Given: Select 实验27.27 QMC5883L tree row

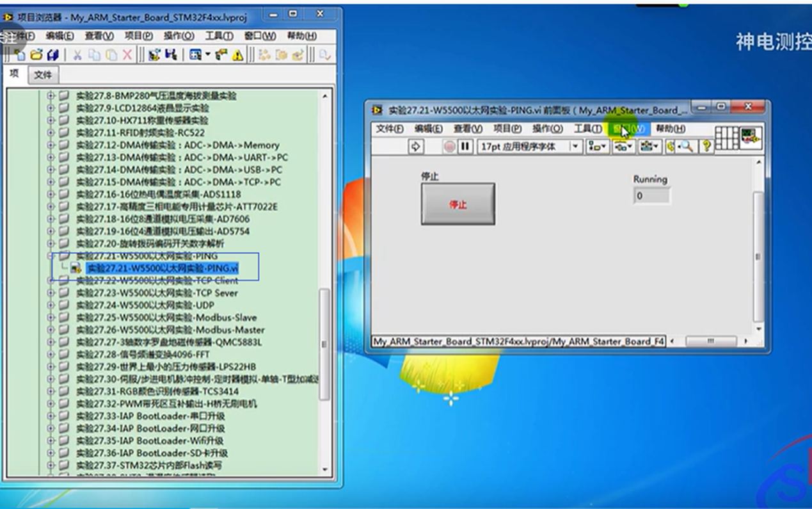Looking at the screenshot, I should (x=168, y=342).
